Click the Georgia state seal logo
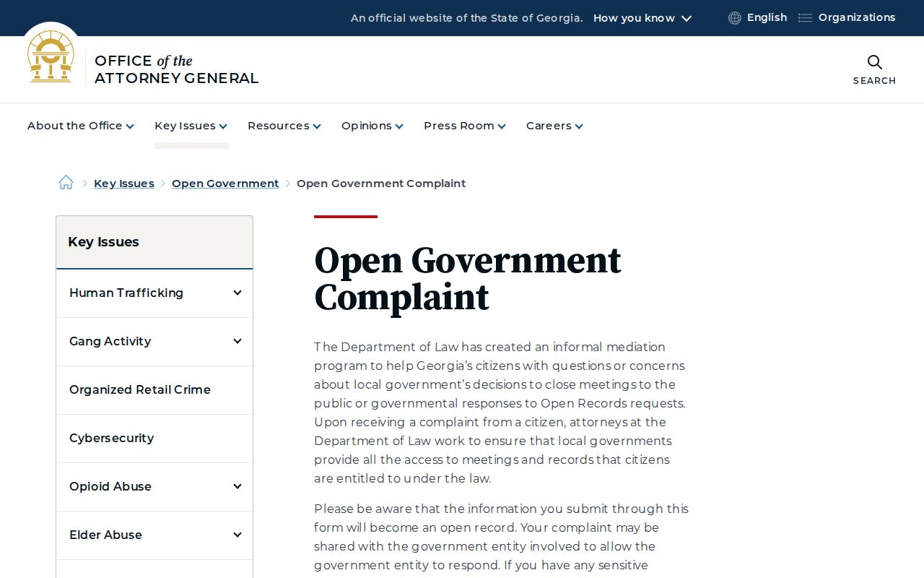The width and height of the screenshot is (924, 578). 51,56
